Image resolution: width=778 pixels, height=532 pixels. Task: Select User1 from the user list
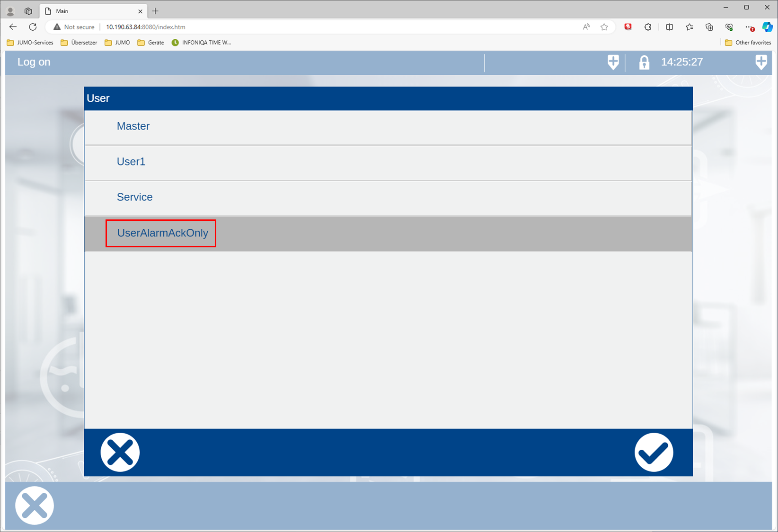131,162
